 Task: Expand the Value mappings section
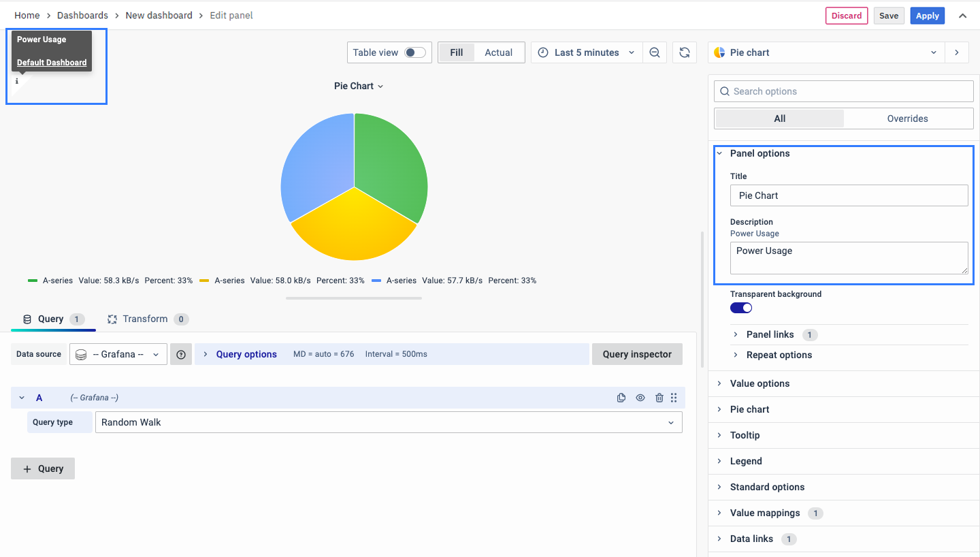[765, 513]
